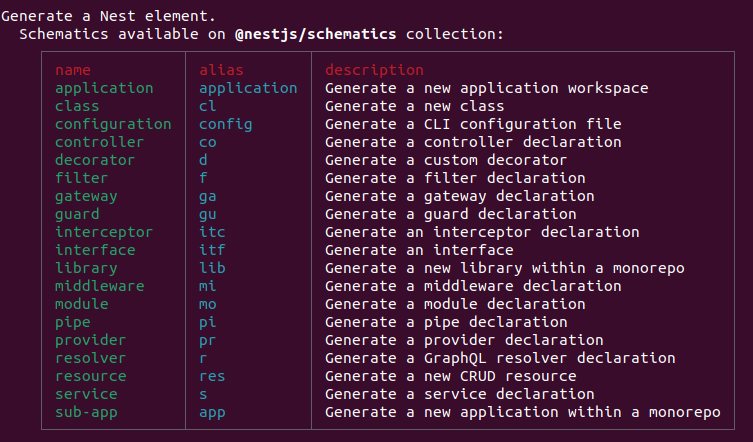This screenshot has height=442, width=753.
Task: Click 'Generate a new CRUD resource' description
Action: click(450, 376)
